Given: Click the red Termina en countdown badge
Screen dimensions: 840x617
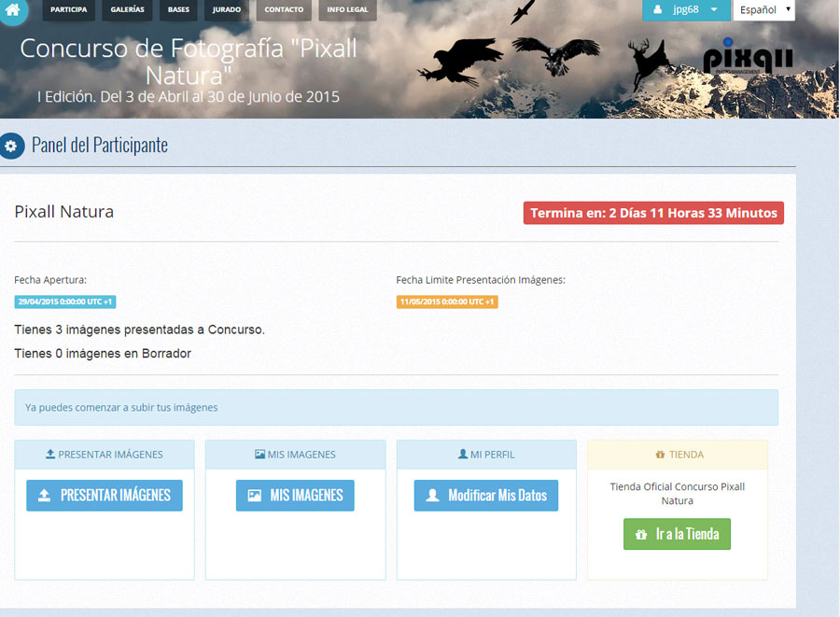Looking at the screenshot, I should [x=653, y=213].
